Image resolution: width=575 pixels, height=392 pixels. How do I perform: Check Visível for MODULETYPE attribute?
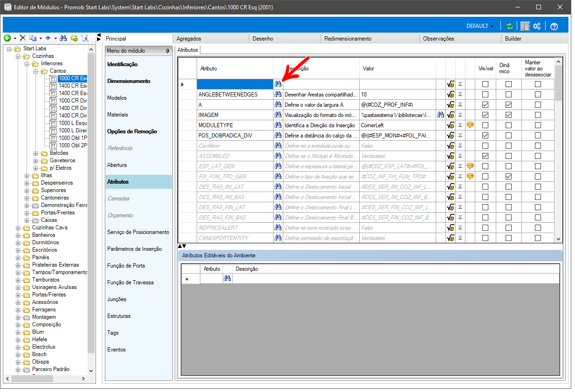[x=485, y=125]
